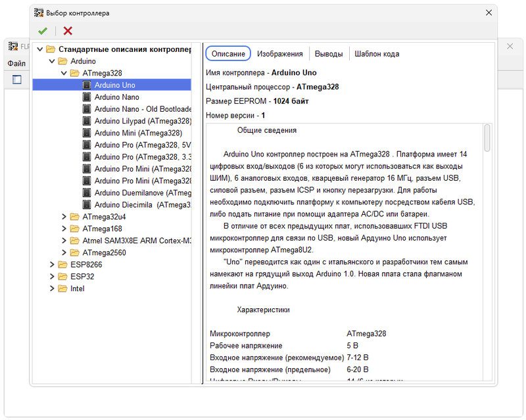Open the Шаблон кода tab
The height and width of the screenshot is (420, 526).
pos(377,54)
